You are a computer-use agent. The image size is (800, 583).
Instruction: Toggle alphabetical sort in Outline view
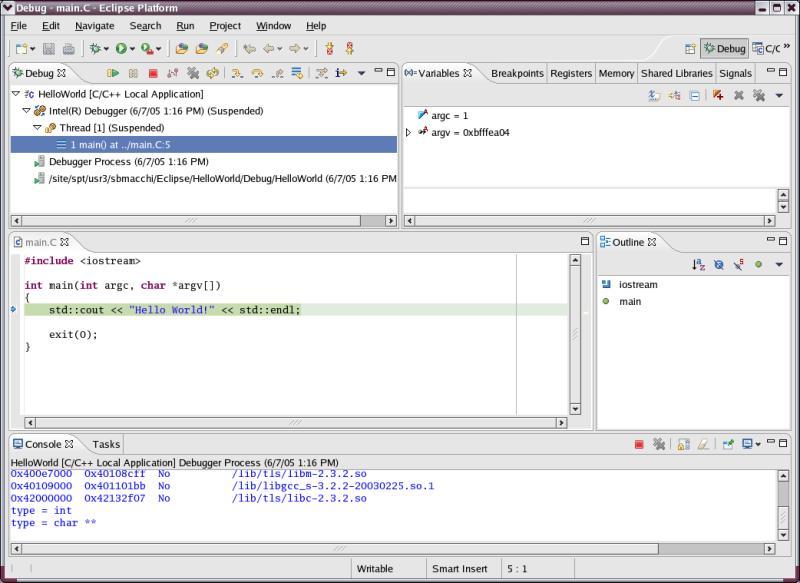pyautogui.click(x=698, y=265)
